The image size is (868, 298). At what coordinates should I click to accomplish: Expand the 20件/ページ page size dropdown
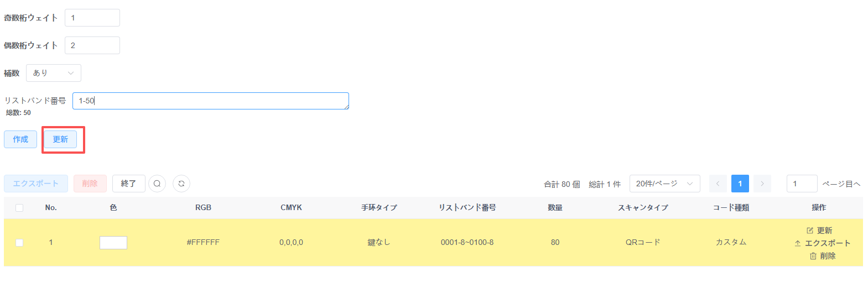664,184
